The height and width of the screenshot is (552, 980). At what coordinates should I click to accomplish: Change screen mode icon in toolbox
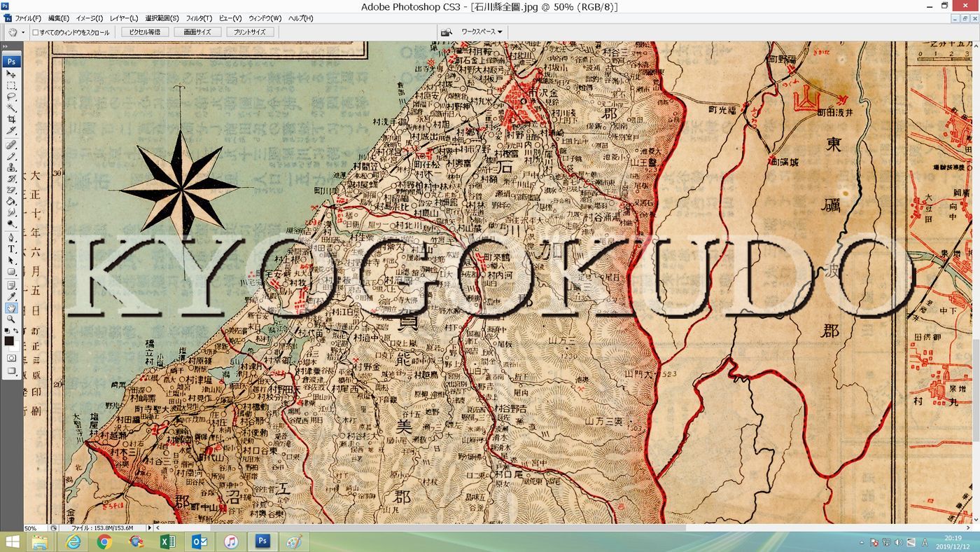[x=11, y=371]
